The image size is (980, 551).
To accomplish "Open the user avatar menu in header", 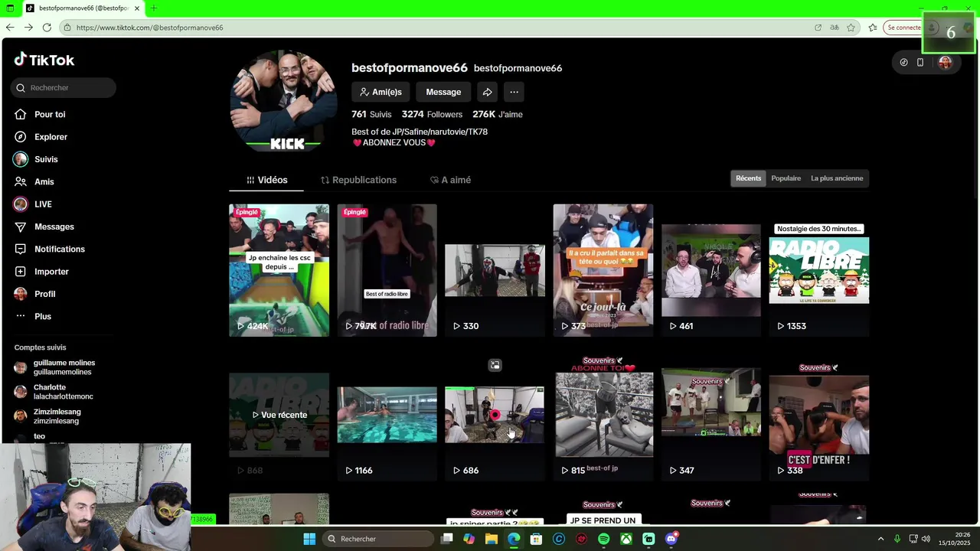I will 945,63.
